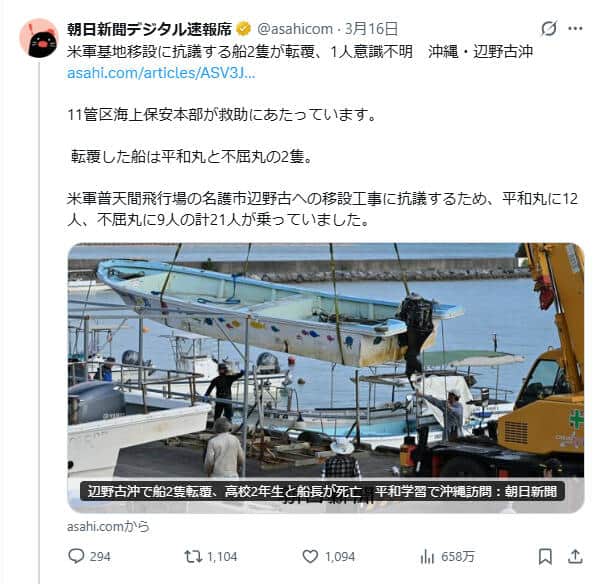Open the asahi.com/articles link

161,73
